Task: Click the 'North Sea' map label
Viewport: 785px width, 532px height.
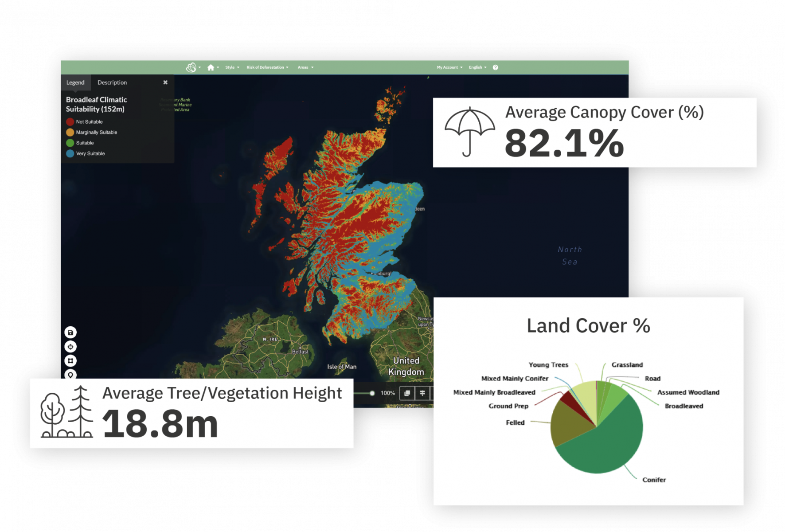Action: [570, 256]
